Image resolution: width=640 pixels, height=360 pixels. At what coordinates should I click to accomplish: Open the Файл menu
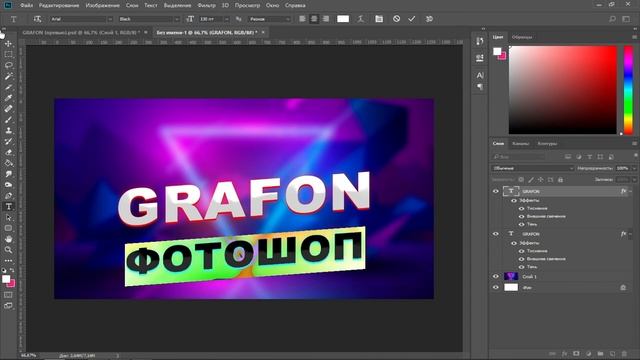tap(27, 5)
